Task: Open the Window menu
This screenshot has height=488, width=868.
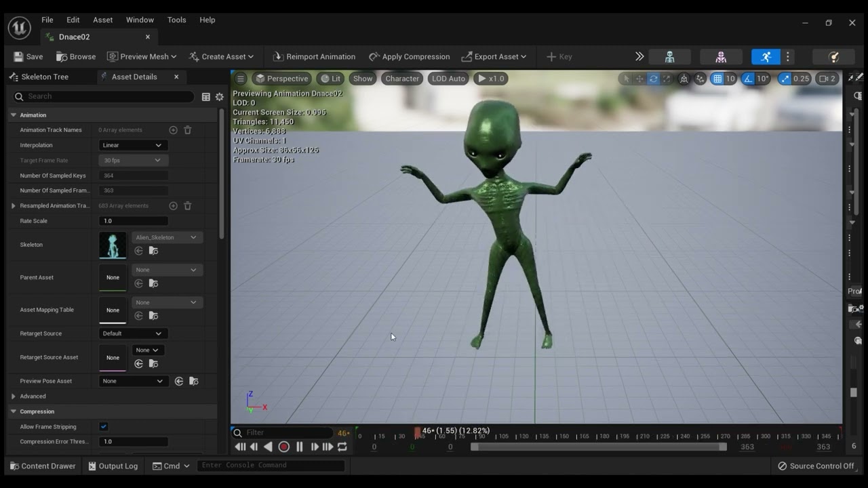Action: coord(140,20)
